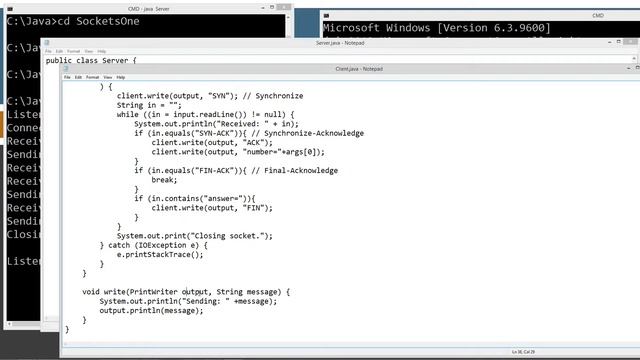Click the Client.java Notepad title bar icon
Screen dimensions: 640x360
coord(66,69)
